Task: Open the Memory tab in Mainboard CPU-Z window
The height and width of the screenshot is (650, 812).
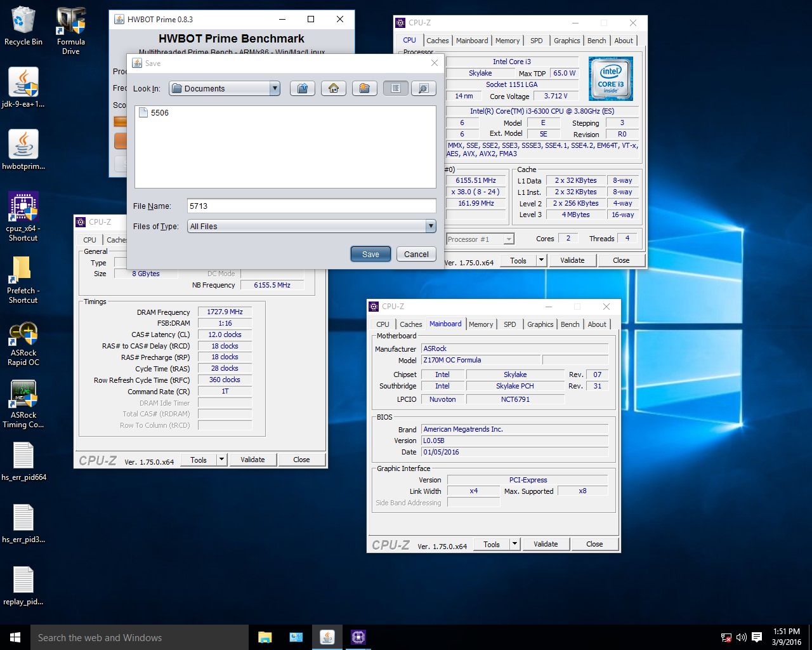Action: [481, 324]
